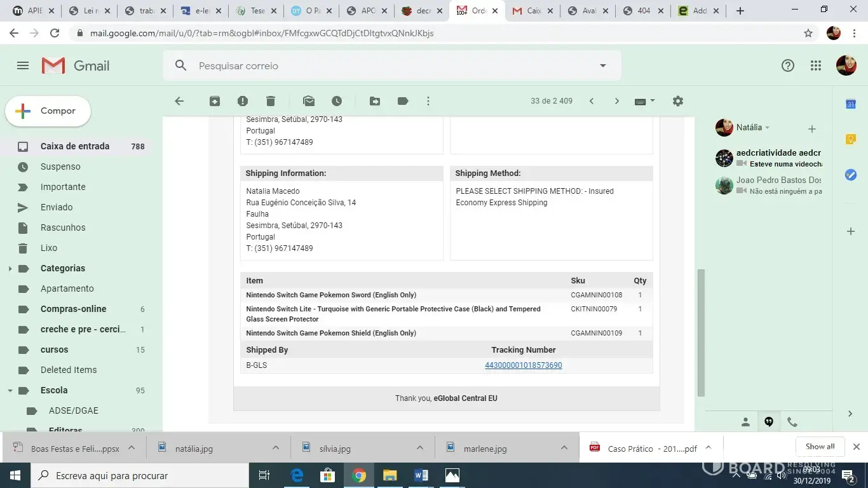Open the Labels tag icon
This screenshot has height=488, width=868.
point(402,101)
